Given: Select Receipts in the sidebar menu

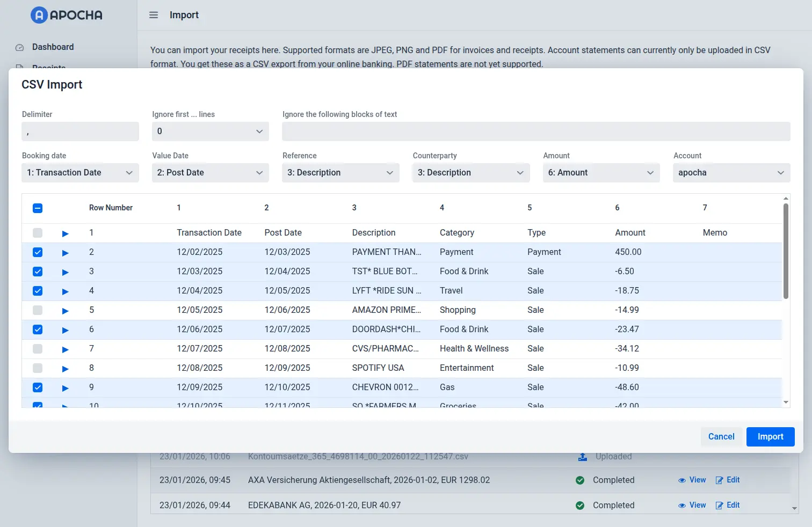Looking at the screenshot, I should [x=48, y=67].
